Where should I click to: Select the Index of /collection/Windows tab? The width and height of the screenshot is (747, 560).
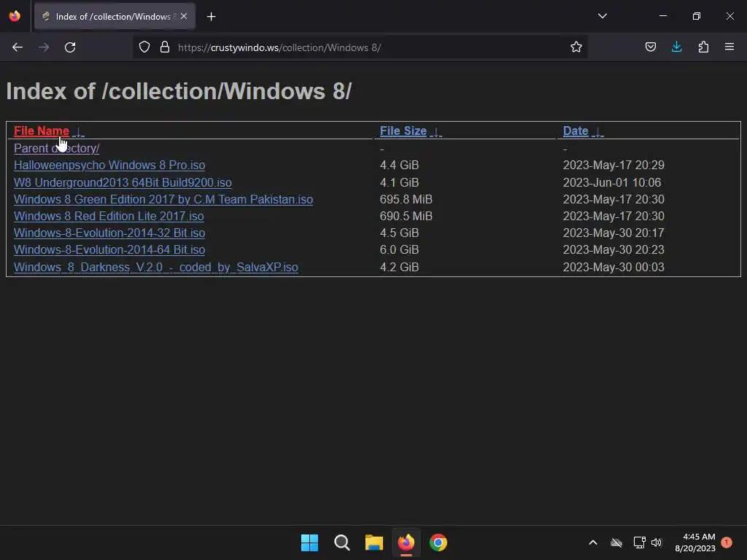[x=115, y=16]
